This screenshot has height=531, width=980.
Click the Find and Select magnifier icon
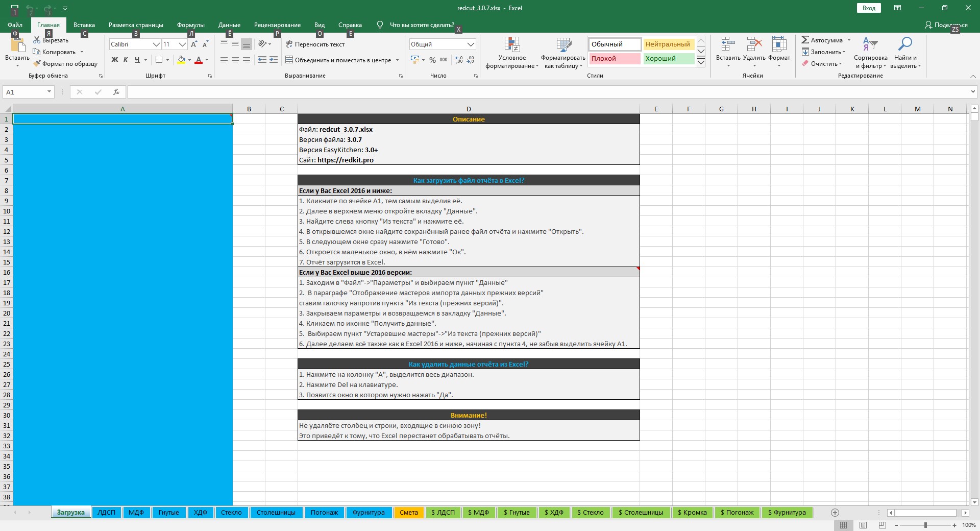pos(905,44)
